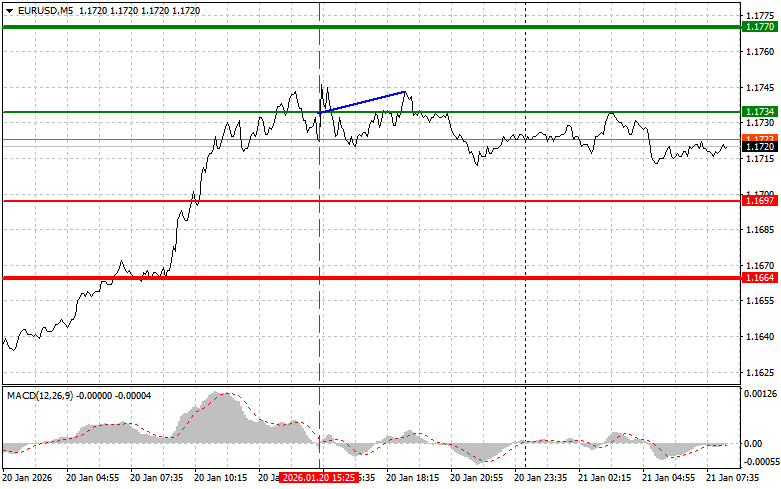The width and height of the screenshot is (781, 489).
Task: Select the red 1.1664 price label
Action: click(759, 277)
